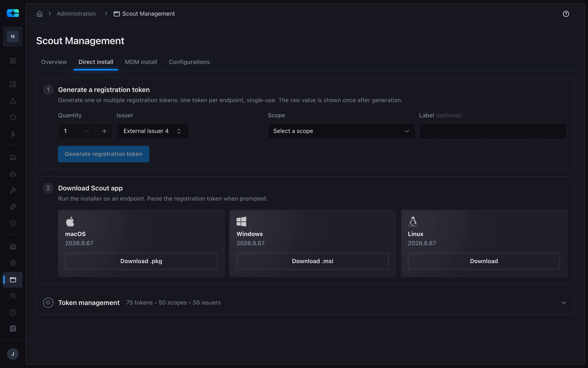Open the hammer tools sidebar icon

[x=13, y=190]
